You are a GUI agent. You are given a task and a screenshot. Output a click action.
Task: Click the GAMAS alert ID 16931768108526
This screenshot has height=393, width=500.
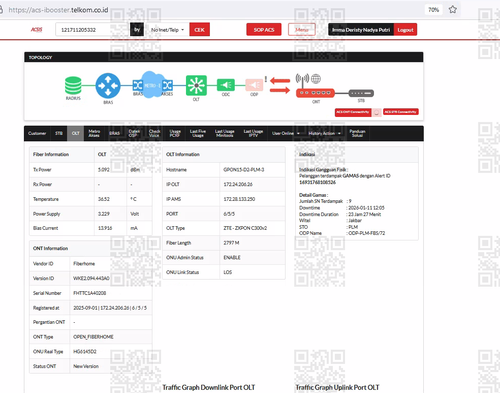(317, 182)
